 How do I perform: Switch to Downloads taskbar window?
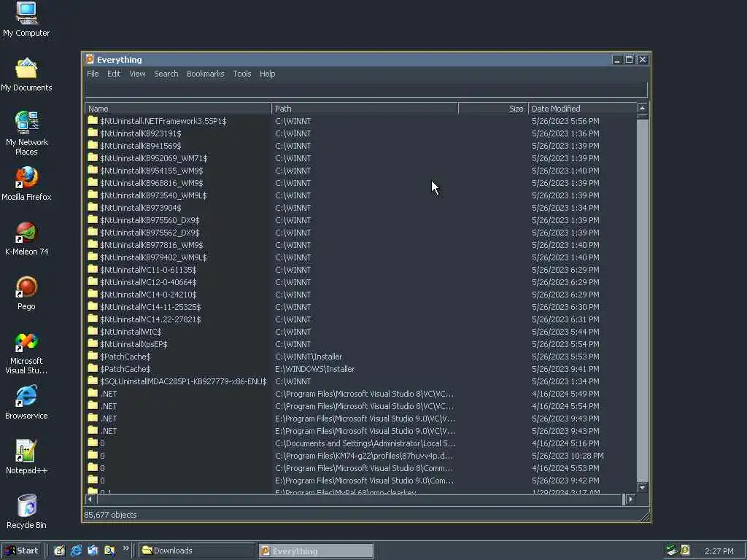[197, 551]
